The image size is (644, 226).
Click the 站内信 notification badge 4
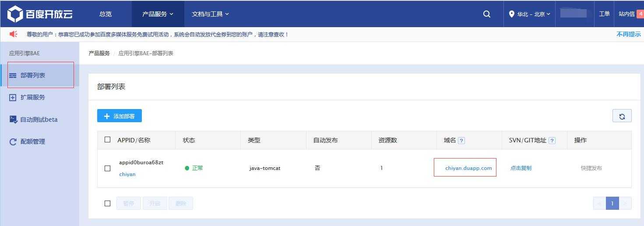click(x=640, y=14)
